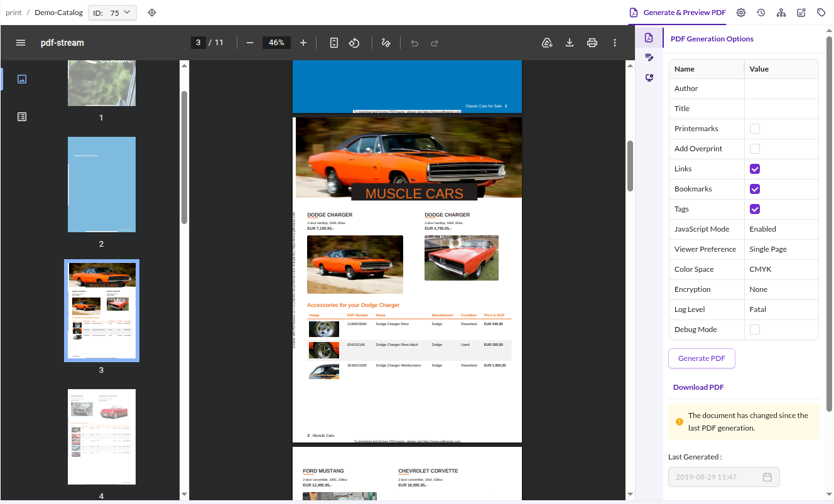Click the PDF page view scrollbar
This screenshot has height=504, width=834.
pyautogui.click(x=630, y=166)
